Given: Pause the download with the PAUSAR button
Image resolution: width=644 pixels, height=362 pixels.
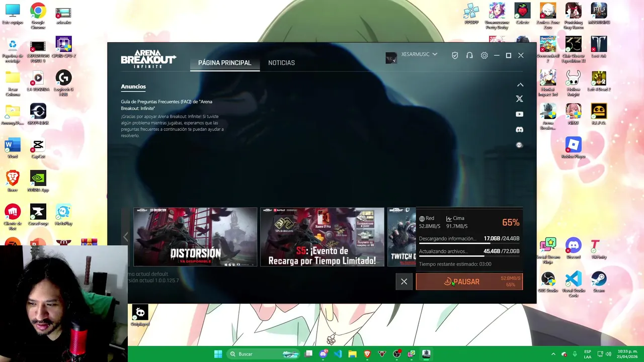Looking at the screenshot, I should coord(469,282).
